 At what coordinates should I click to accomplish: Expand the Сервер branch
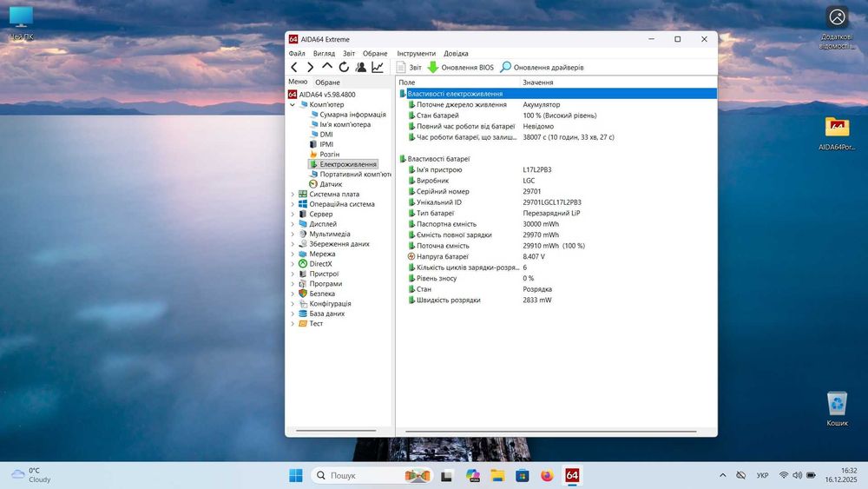pos(293,214)
